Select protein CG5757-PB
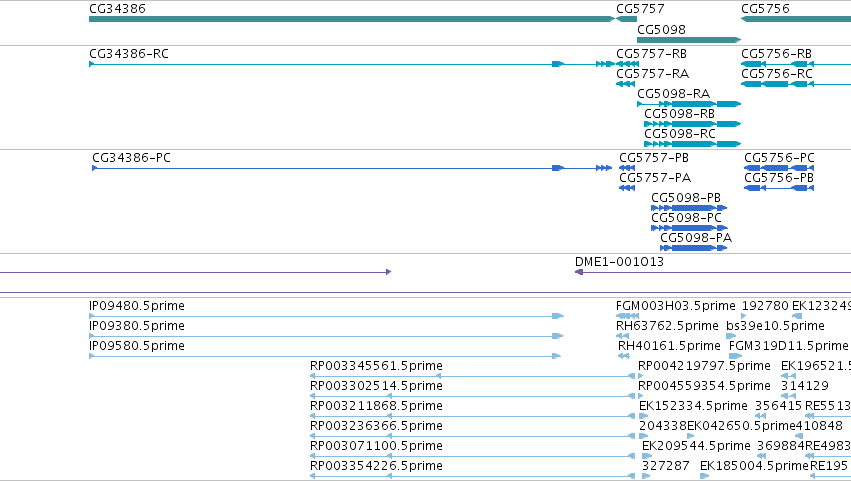This screenshot has width=851, height=481. [627, 168]
